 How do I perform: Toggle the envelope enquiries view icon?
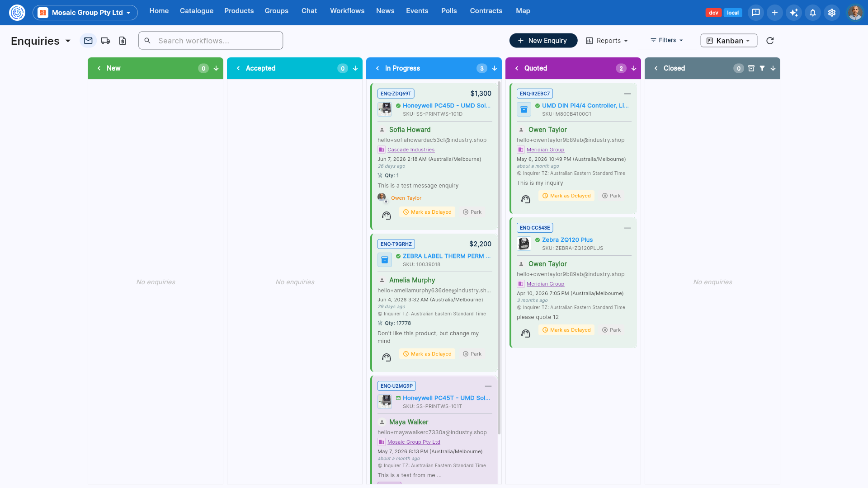(x=88, y=41)
